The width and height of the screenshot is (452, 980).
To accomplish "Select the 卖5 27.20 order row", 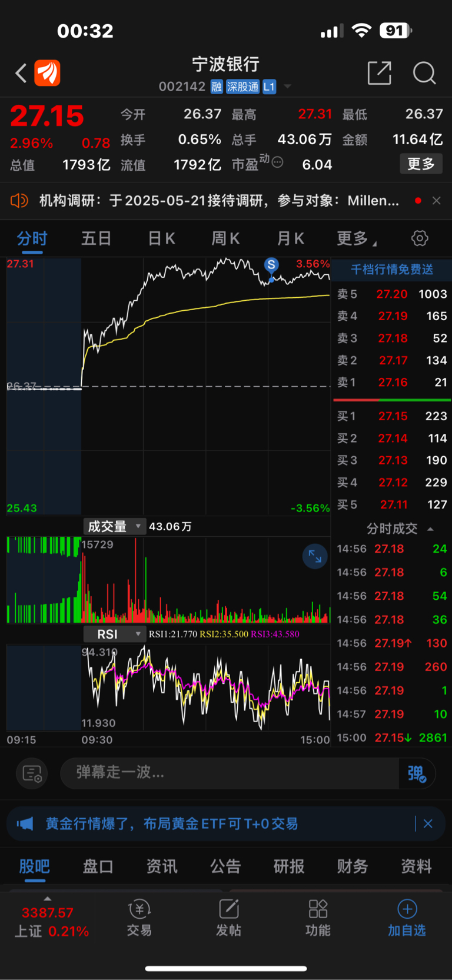I will point(392,294).
